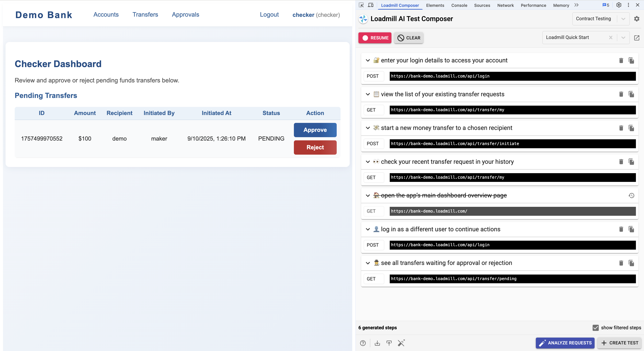Collapse the log in as different user step
Viewport: 644px width, 351px height.
coord(368,229)
